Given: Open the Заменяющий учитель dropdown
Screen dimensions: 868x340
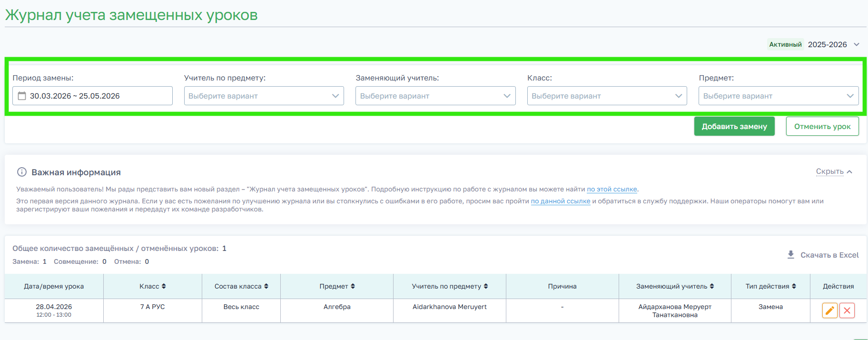Looking at the screenshot, I should pos(435,96).
